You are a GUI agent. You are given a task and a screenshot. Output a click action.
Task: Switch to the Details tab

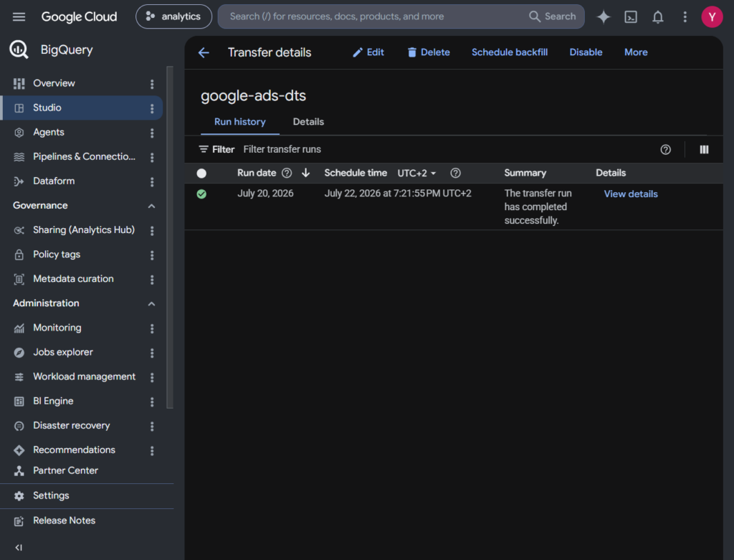308,122
